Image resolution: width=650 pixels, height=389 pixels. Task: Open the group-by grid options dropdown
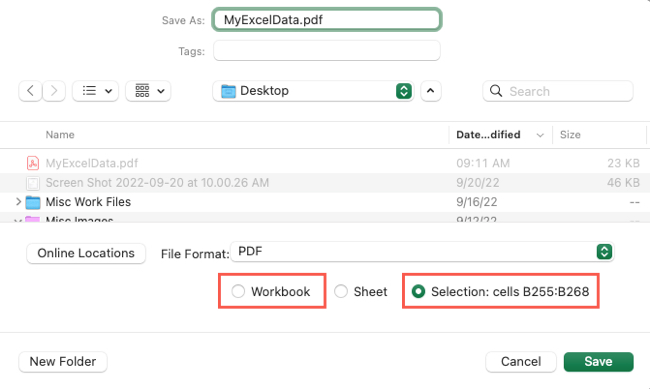pos(148,91)
